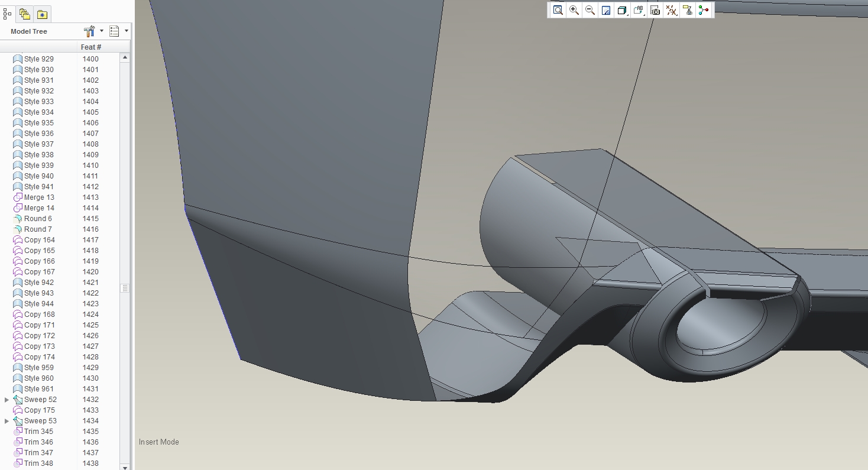
Task: Click the Repaint screen icon
Action: 606,10
